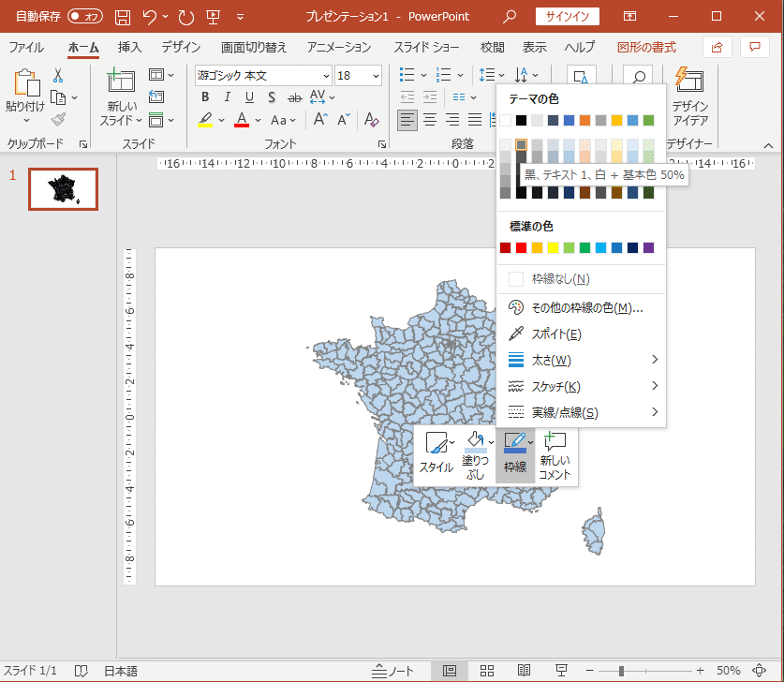Open font size 18 dropdown
This screenshot has height=682, width=784.
pyautogui.click(x=376, y=76)
